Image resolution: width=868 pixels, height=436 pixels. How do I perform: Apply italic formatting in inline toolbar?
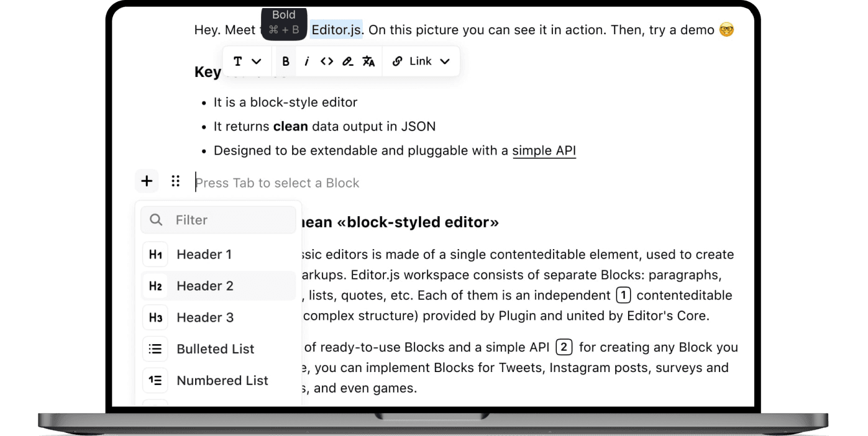306,61
